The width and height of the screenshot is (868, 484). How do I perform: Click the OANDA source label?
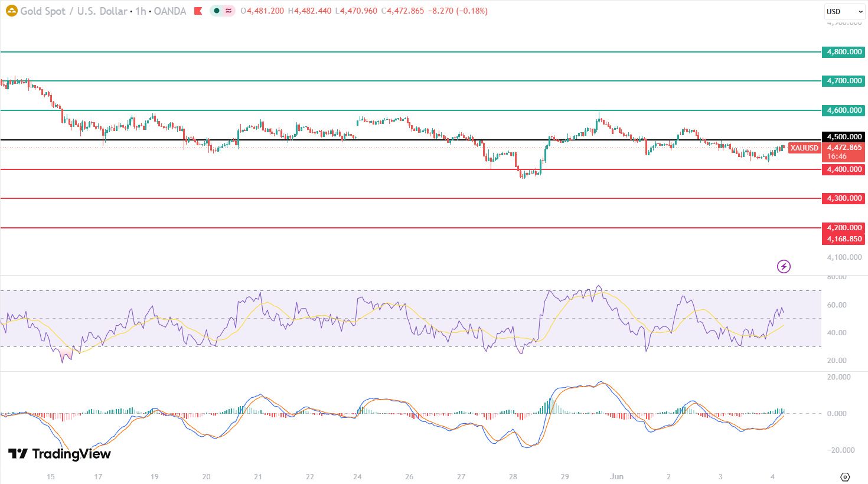[x=170, y=11]
